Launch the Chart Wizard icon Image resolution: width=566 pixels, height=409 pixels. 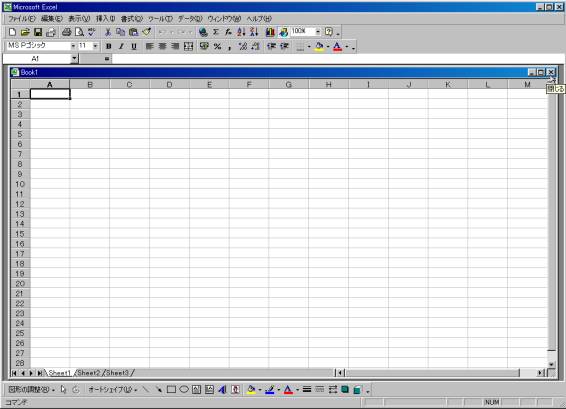point(270,32)
